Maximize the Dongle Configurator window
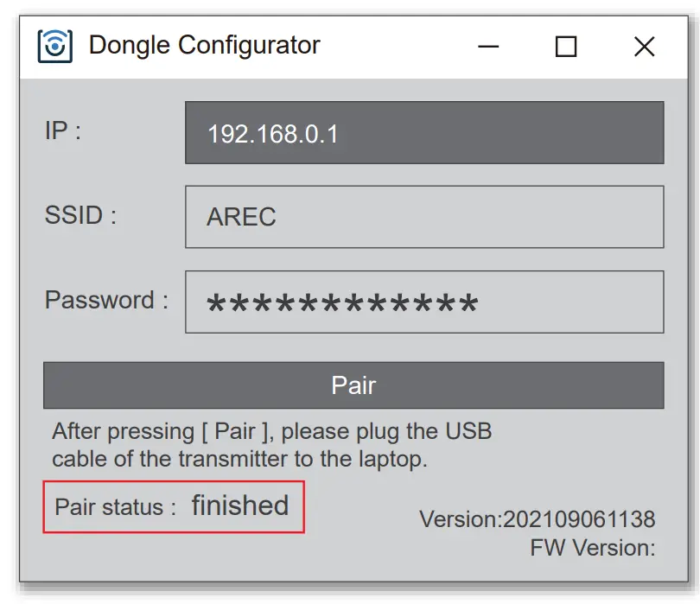 (566, 46)
